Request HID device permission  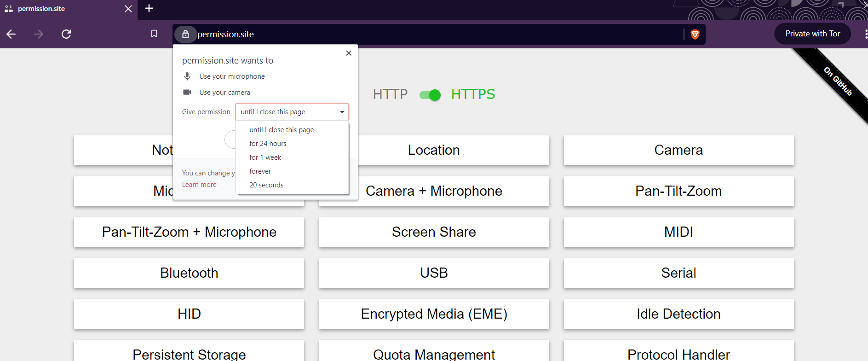pos(189,314)
